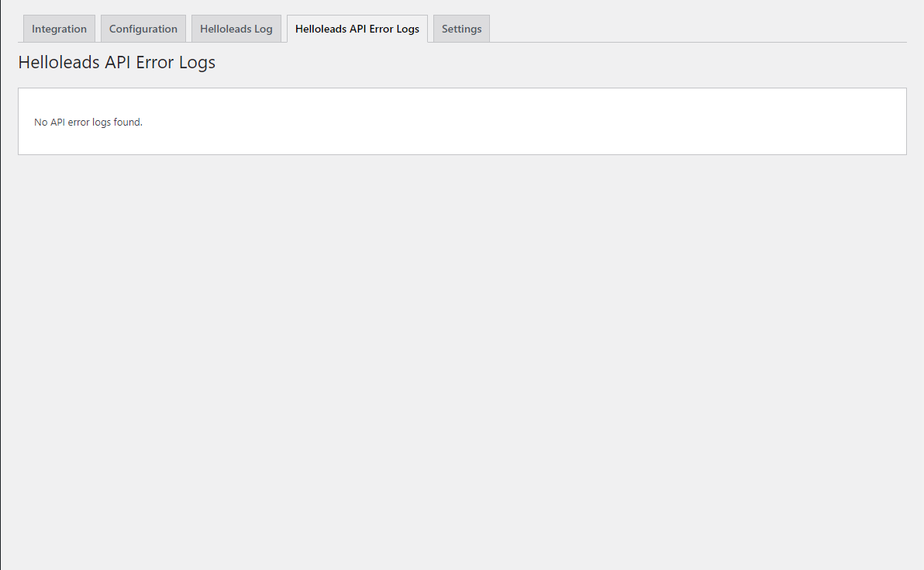
Task: Select the Helloleads API Error Logs tab
Action: tap(357, 29)
